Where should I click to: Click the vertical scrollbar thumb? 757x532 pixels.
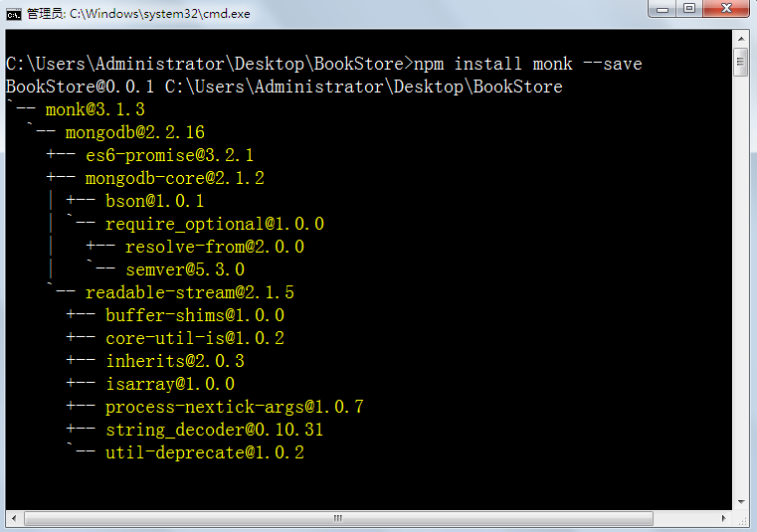tap(741, 62)
